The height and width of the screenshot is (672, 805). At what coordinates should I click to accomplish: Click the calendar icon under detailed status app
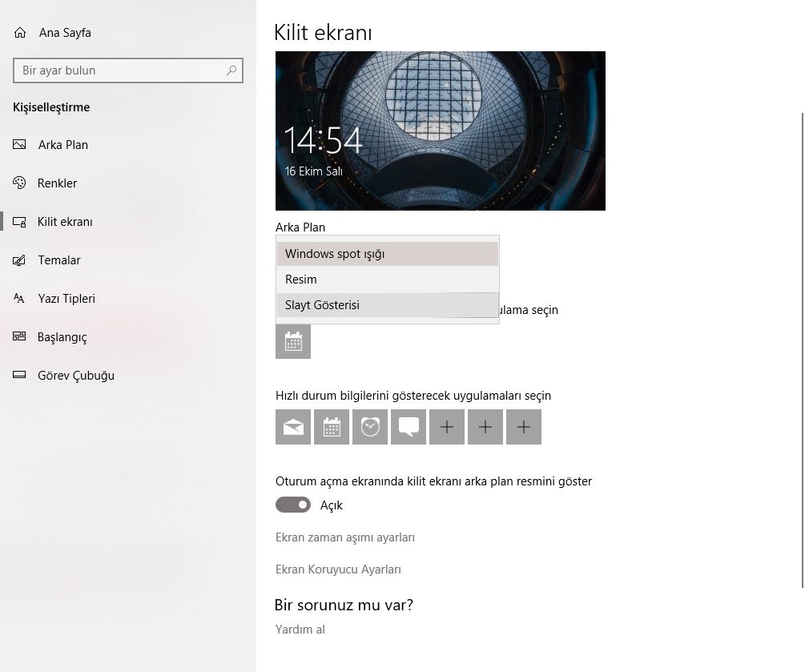coord(292,341)
